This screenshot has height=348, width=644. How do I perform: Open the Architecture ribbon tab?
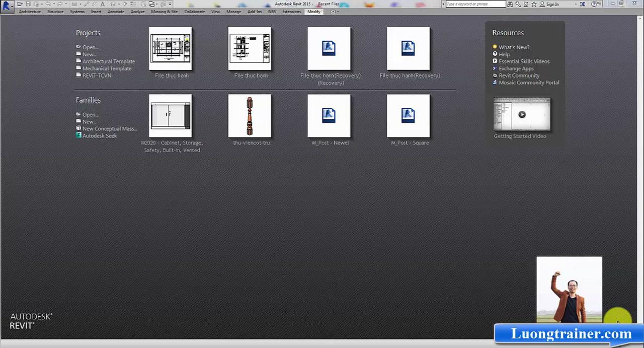click(30, 12)
